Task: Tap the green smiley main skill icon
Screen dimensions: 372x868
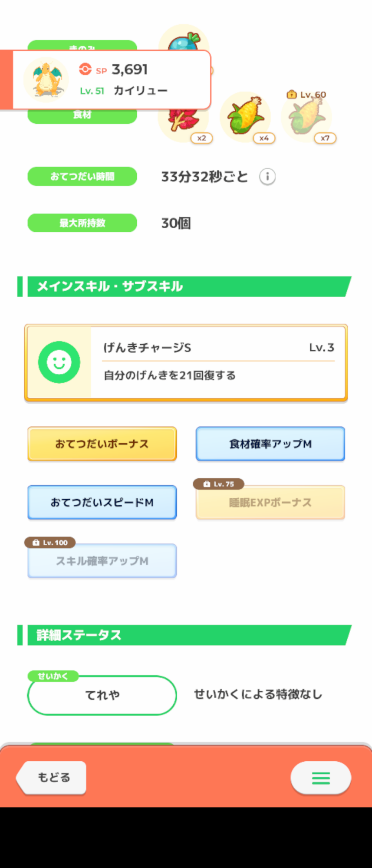Action: [x=59, y=362]
